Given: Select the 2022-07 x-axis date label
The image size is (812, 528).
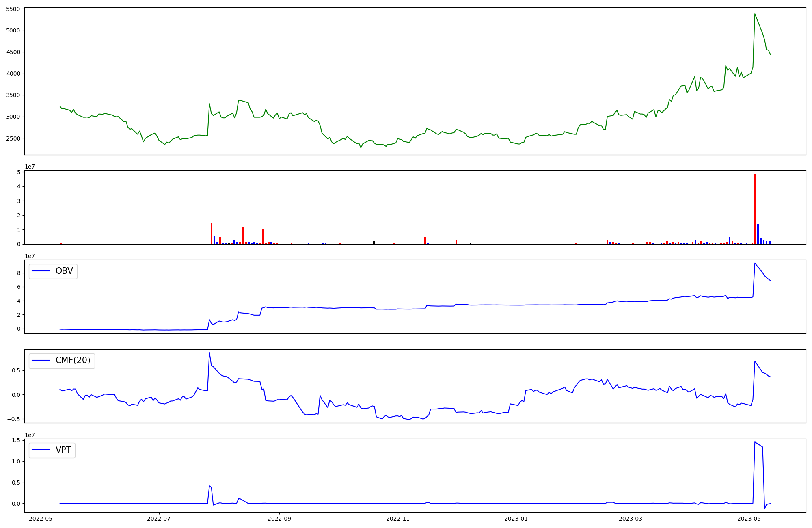Looking at the screenshot, I should (159, 518).
